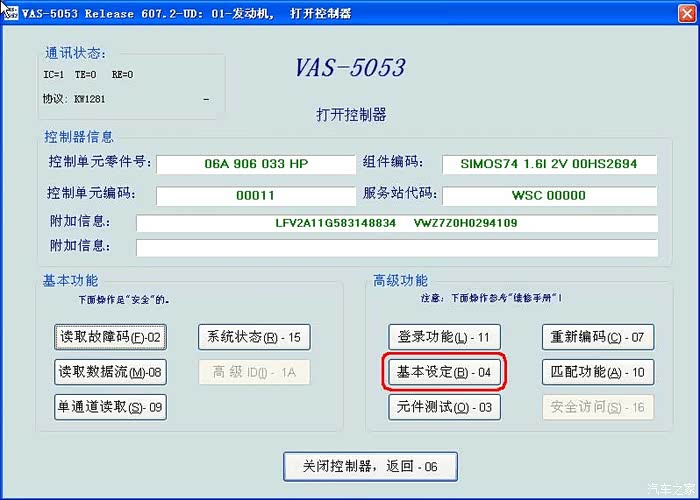Click the VAS-5053 logo heading
This screenshot has width=700, height=500.
[x=350, y=68]
